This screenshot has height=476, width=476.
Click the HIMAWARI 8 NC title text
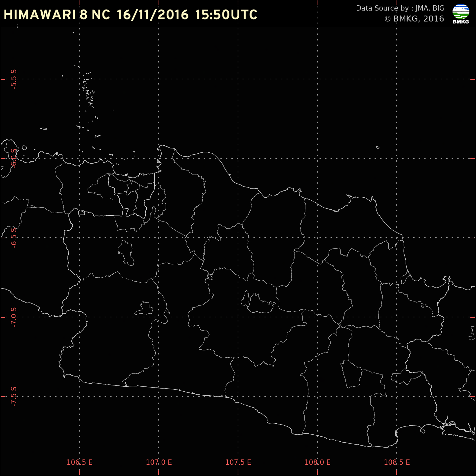57,15
